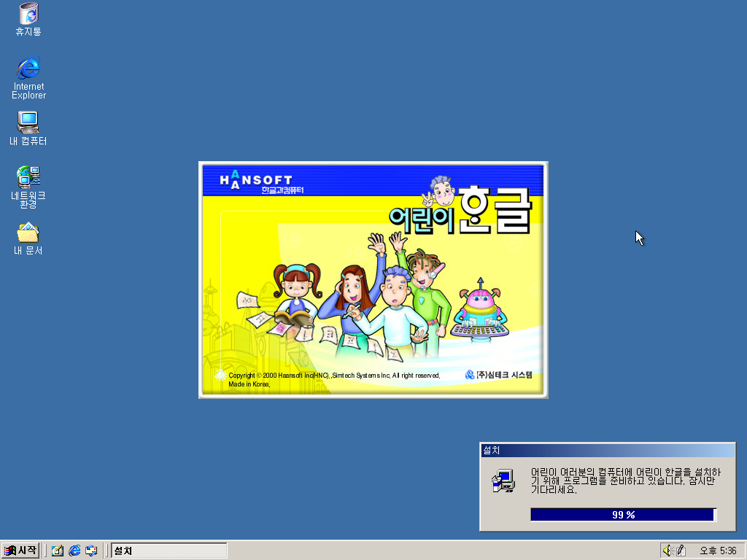Click the volume speaker tray icon
Screen dimensions: 747x560
[667, 551]
